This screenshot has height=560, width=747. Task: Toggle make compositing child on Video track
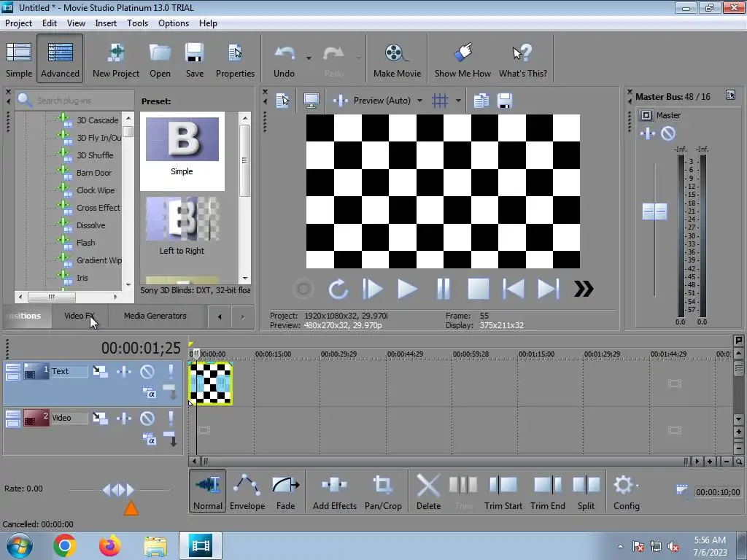click(x=171, y=438)
